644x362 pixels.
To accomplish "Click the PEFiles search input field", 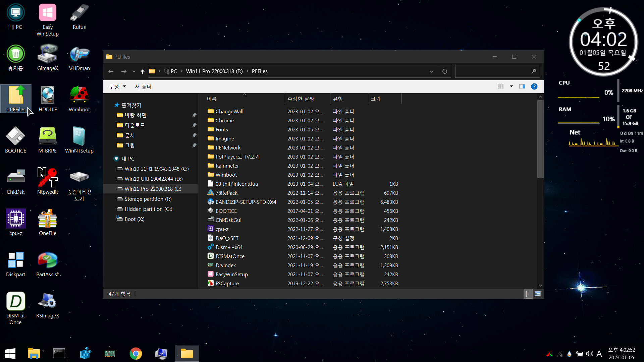I will (x=497, y=71).
